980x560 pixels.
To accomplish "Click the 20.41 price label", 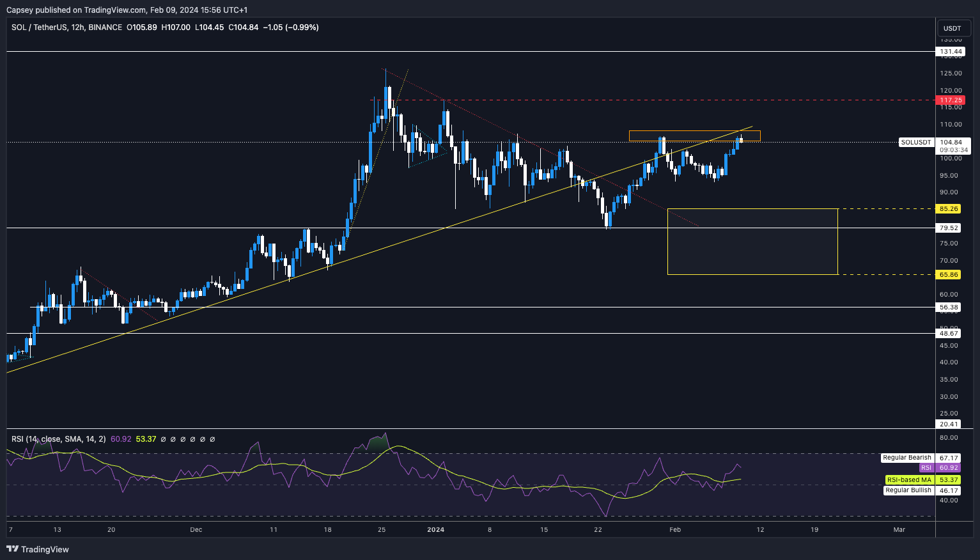I will coord(949,424).
